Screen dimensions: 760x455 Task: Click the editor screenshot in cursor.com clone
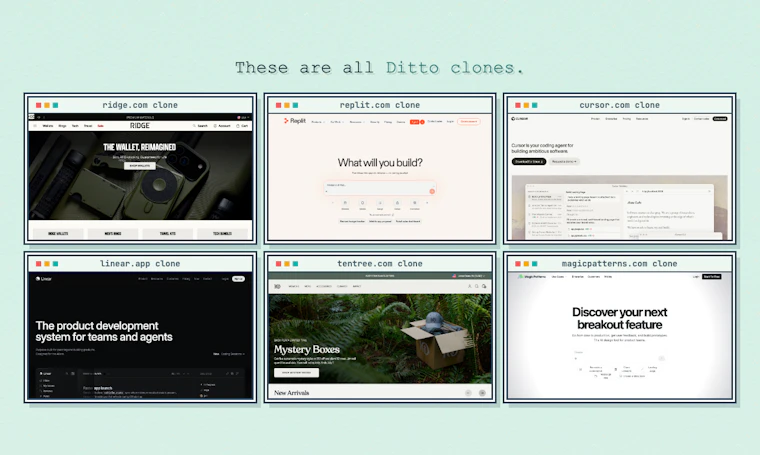click(x=619, y=207)
